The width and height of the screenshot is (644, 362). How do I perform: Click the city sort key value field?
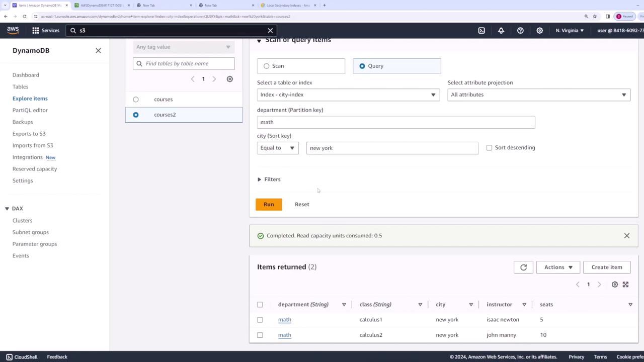point(392,148)
